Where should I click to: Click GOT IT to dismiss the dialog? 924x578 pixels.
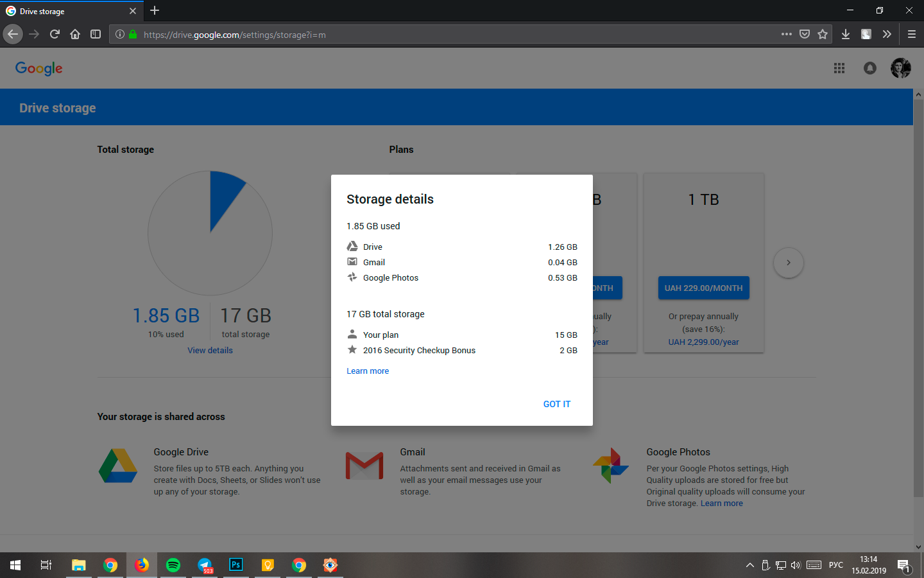pos(557,404)
